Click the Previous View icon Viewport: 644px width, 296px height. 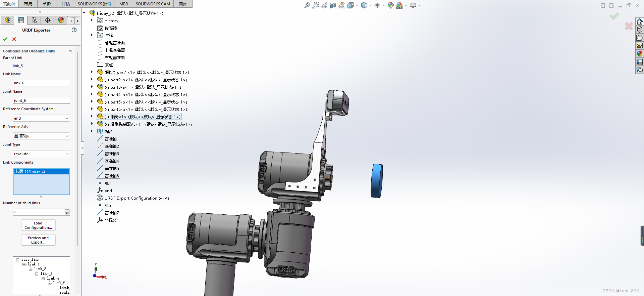pos(324,5)
